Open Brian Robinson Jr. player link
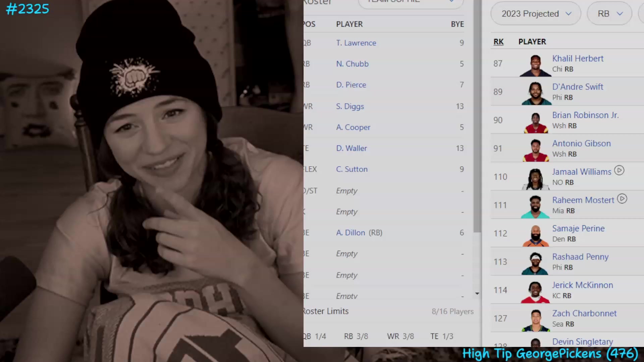Image resolution: width=644 pixels, height=362 pixels. [x=585, y=115]
